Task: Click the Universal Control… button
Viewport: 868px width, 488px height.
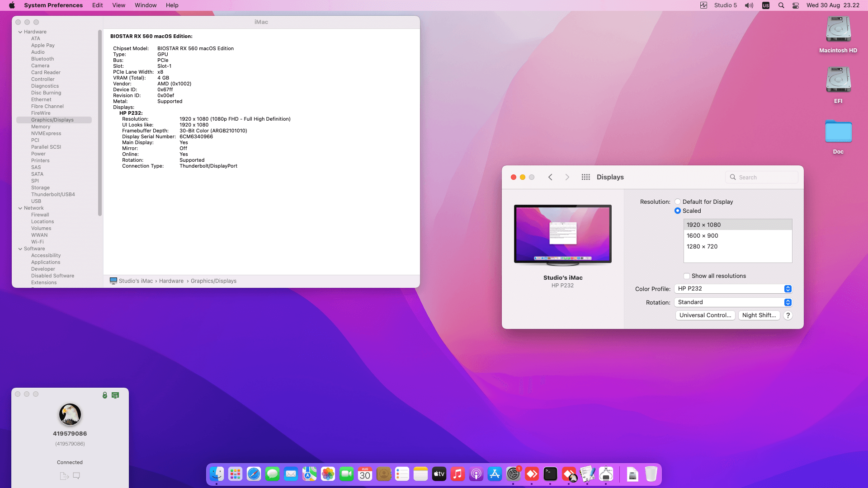Action: point(705,315)
